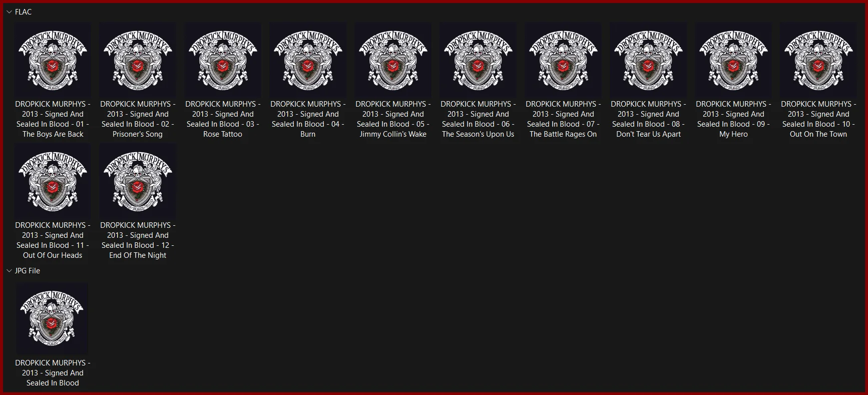Image resolution: width=868 pixels, height=395 pixels.
Task: Select the JPG cover image thumbnail
Action: click(x=53, y=319)
